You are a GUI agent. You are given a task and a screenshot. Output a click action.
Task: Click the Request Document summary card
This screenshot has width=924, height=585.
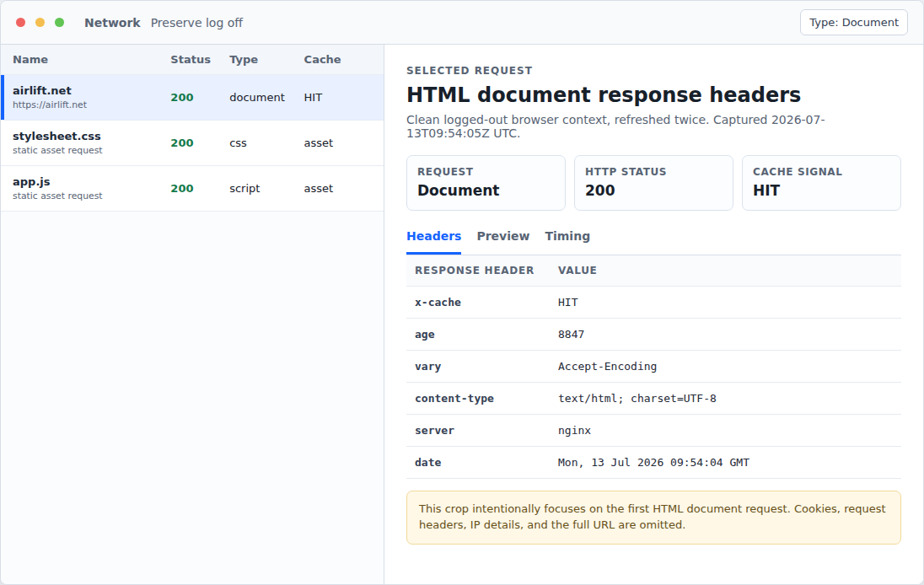click(486, 183)
